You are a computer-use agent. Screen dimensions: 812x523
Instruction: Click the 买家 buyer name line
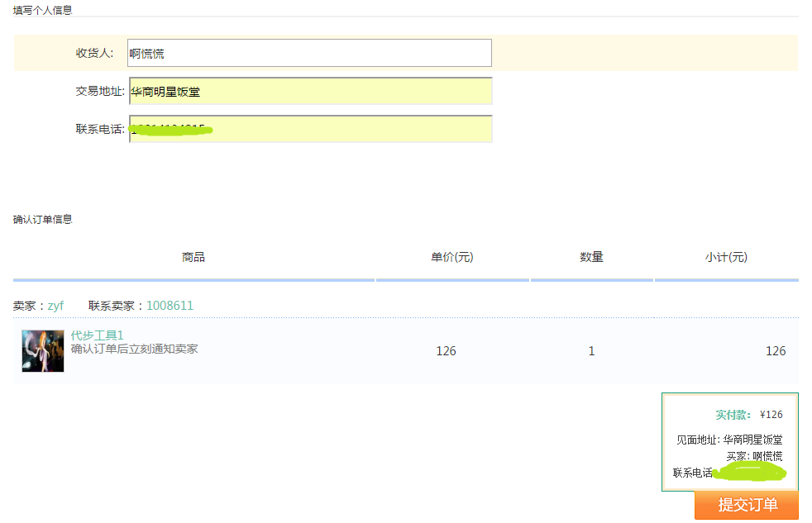(x=754, y=456)
